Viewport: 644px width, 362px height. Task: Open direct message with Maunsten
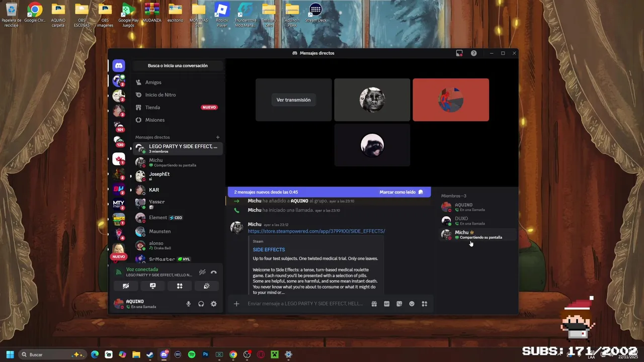(177, 231)
